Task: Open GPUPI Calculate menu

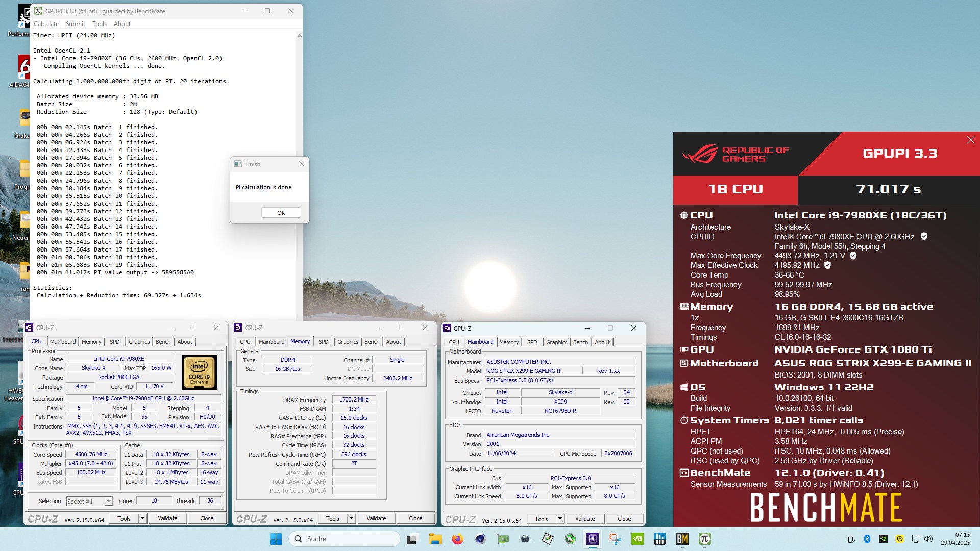Action: pos(46,24)
